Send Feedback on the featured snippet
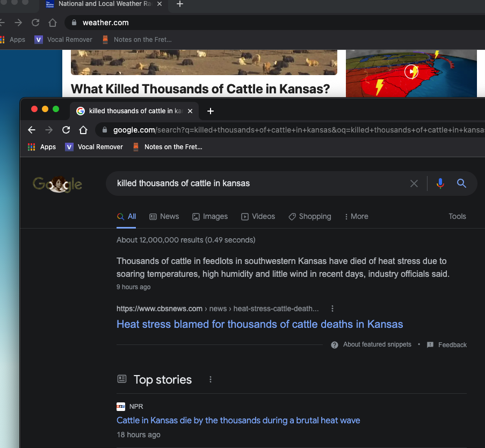This screenshot has height=448, width=485. pos(447,345)
